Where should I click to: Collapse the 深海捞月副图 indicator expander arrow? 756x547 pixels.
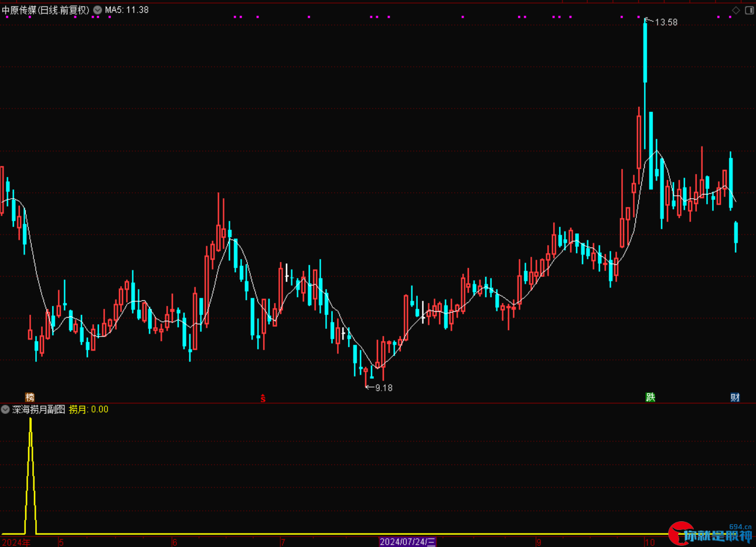point(5,409)
